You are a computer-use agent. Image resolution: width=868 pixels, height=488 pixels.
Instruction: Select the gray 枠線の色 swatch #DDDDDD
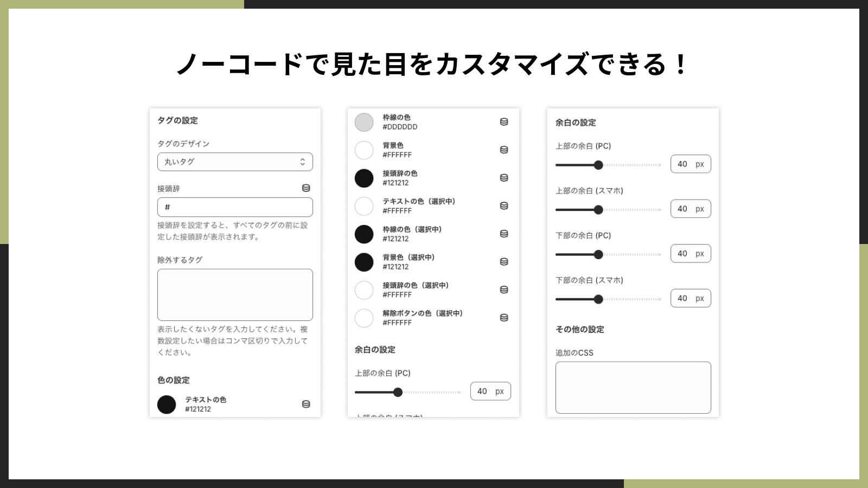pos(364,122)
